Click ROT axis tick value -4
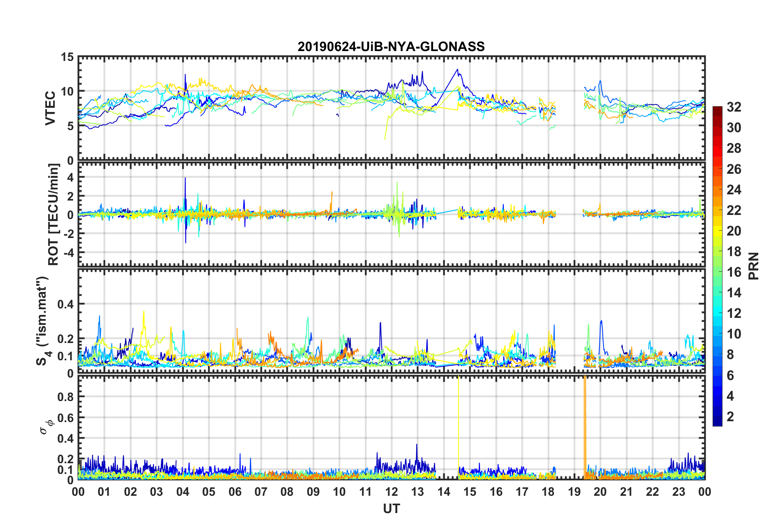This screenshot has height=532, width=783. (69, 252)
